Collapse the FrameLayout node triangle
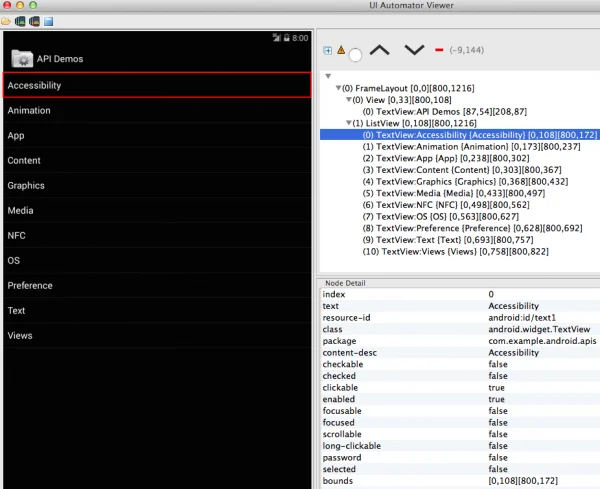The width and height of the screenshot is (600, 489). (x=338, y=88)
